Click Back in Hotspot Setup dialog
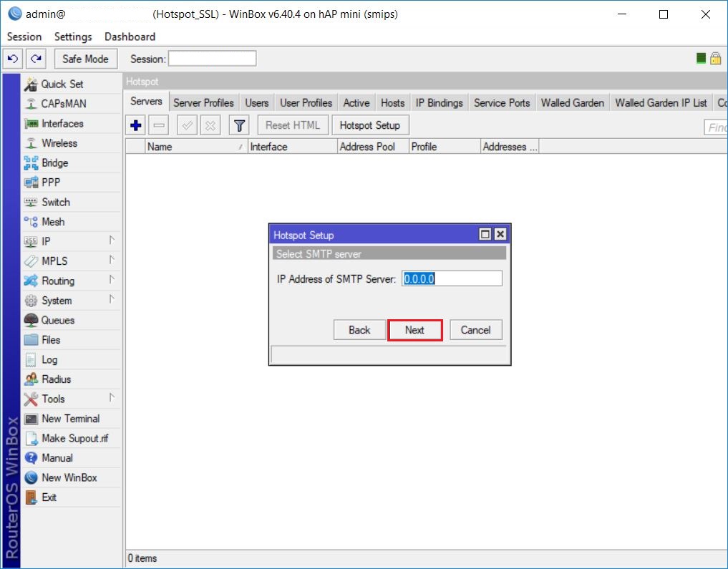 click(x=359, y=330)
